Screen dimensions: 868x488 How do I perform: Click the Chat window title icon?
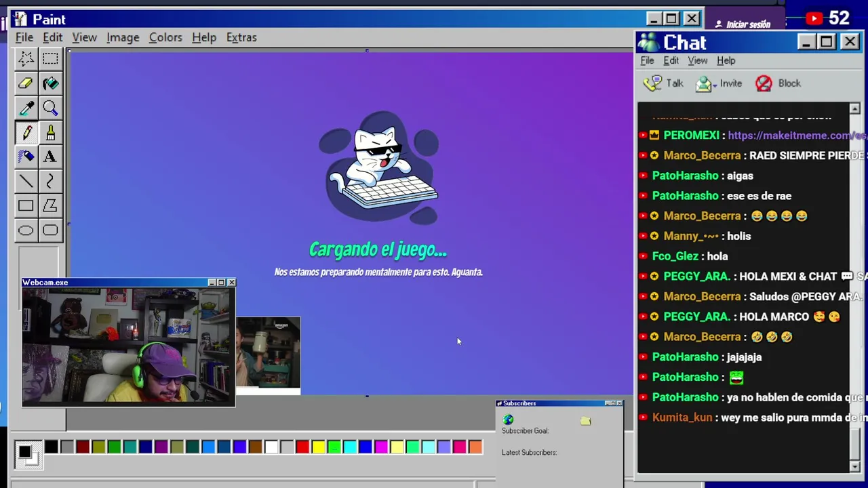pos(648,43)
